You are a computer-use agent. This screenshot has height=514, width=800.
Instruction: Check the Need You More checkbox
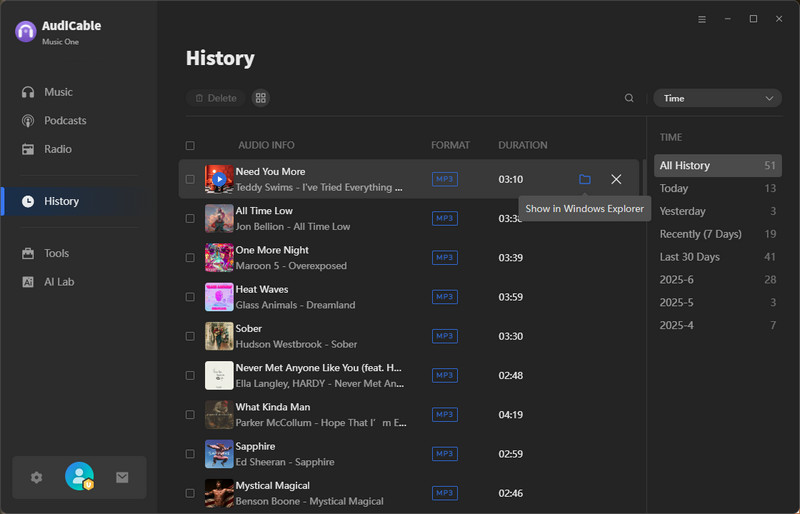tap(190, 179)
